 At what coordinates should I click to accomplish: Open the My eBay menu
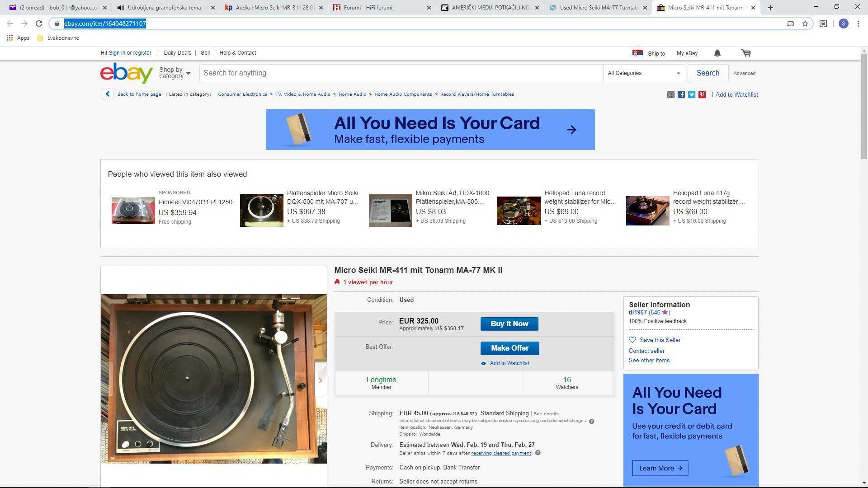[687, 53]
